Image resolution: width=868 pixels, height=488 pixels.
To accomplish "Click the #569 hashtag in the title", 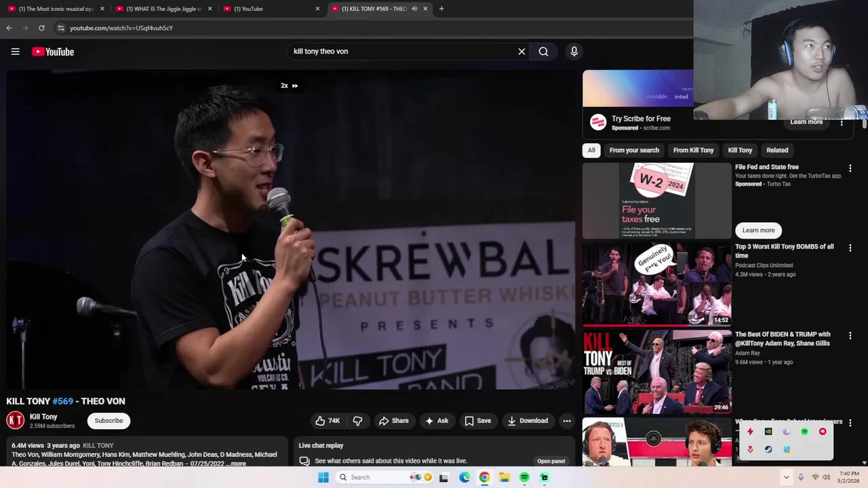I will tap(62, 401).
